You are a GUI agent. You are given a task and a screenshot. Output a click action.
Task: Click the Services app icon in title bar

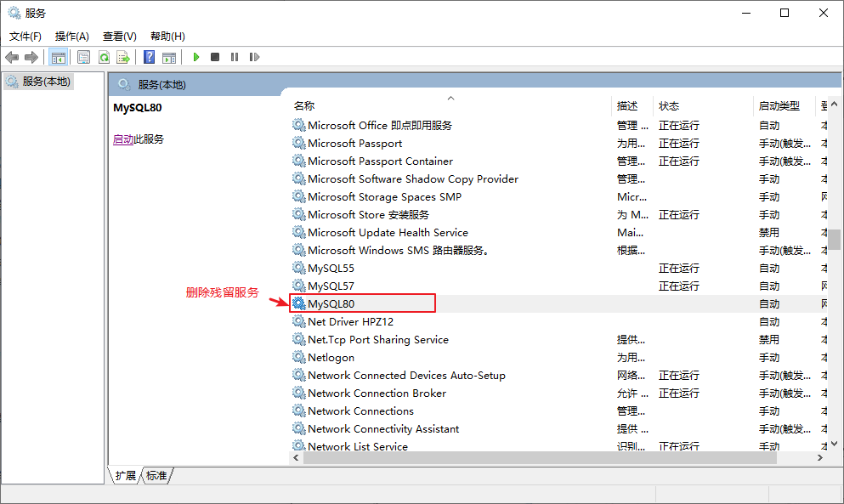click(x=14, y=13)
